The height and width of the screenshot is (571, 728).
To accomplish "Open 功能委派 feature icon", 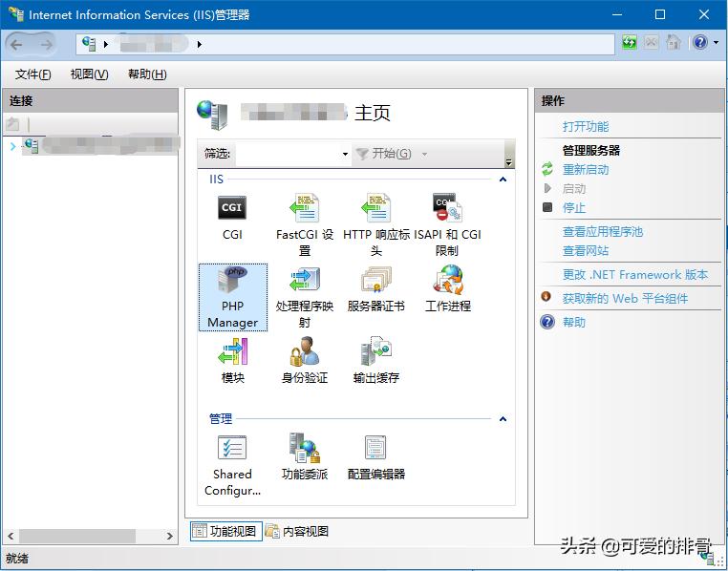I will pos(304,448).
